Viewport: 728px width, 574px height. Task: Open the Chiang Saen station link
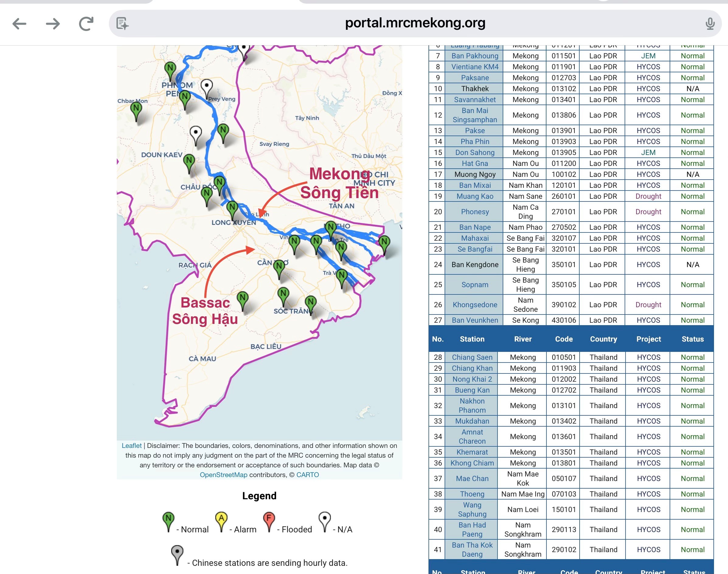click(472, 357)
